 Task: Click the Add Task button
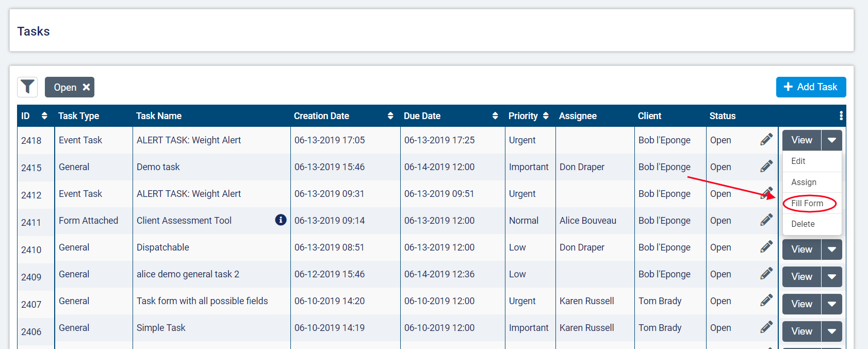click(811, 87)
